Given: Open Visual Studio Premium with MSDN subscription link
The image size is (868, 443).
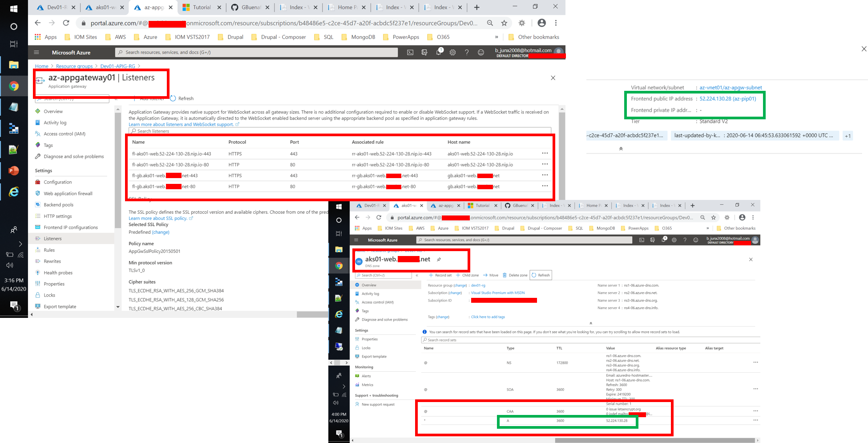Looking at the screenshot, I should 498,293.
